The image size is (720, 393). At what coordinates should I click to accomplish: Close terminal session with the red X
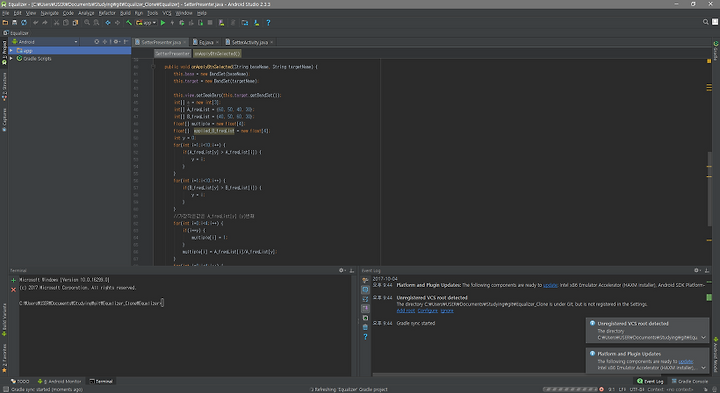(x=13, y=289)
